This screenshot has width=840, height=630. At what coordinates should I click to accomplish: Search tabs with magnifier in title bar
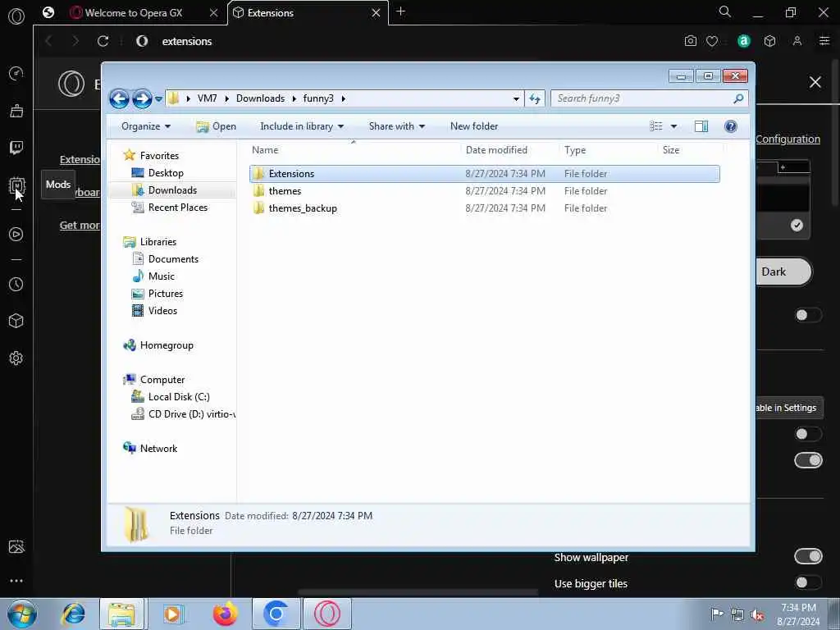[725, 11]
